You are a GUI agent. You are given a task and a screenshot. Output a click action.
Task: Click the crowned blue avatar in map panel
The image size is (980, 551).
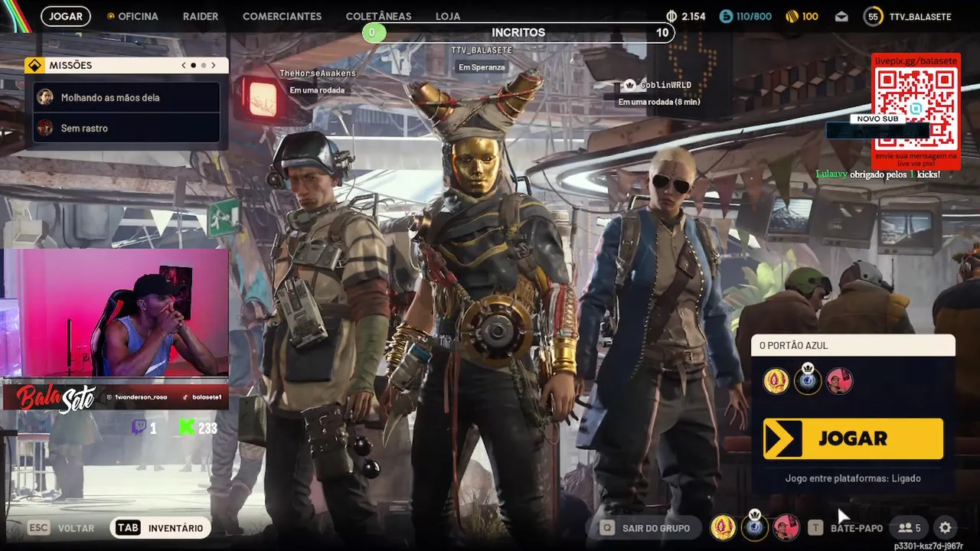click(x=808, y=380)
